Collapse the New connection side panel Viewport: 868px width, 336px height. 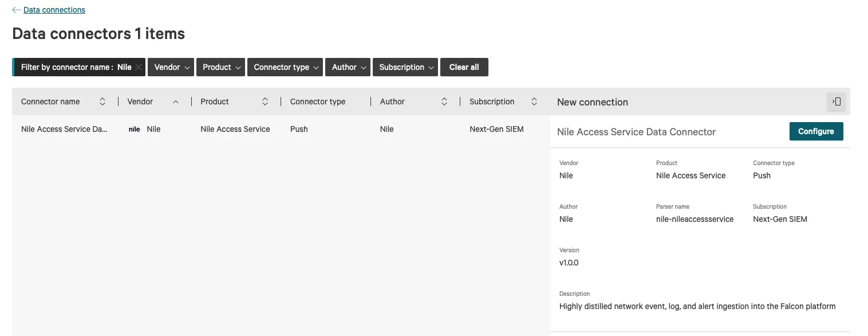click(837, 101)
